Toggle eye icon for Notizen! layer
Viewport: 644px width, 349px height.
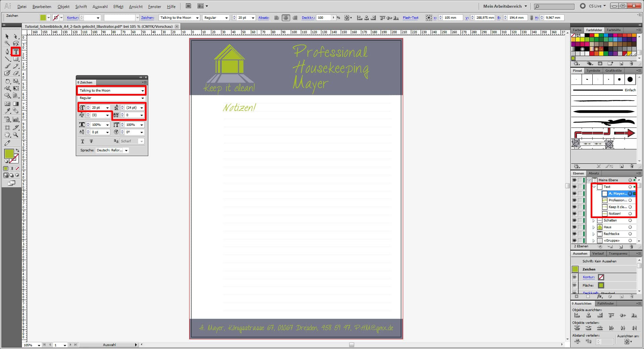(x=574, y=214)
